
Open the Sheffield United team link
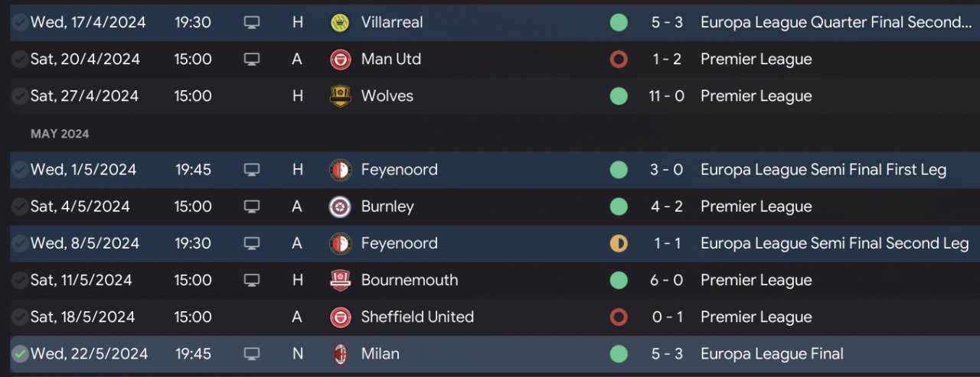[417, 317]
